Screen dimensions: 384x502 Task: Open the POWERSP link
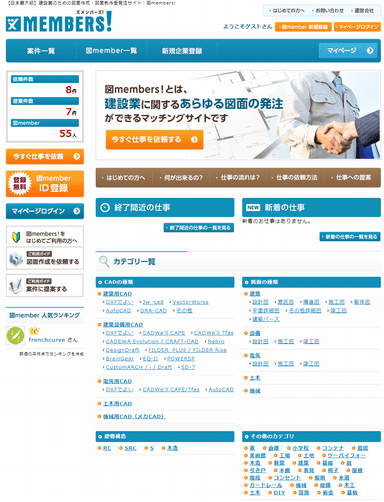(x=181, y=359)
